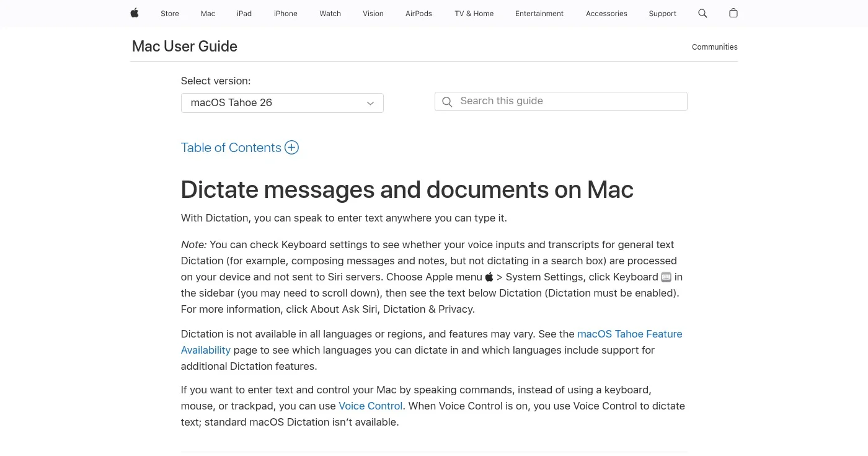Choose Vision in the navigation bar
Screen dimensions: 868x456
(373, 14)
